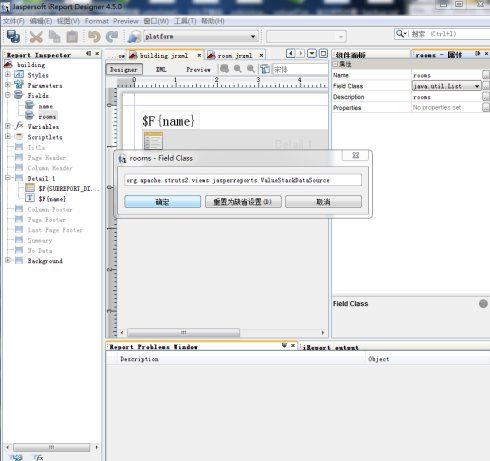Expand the Background tree node

8,260
